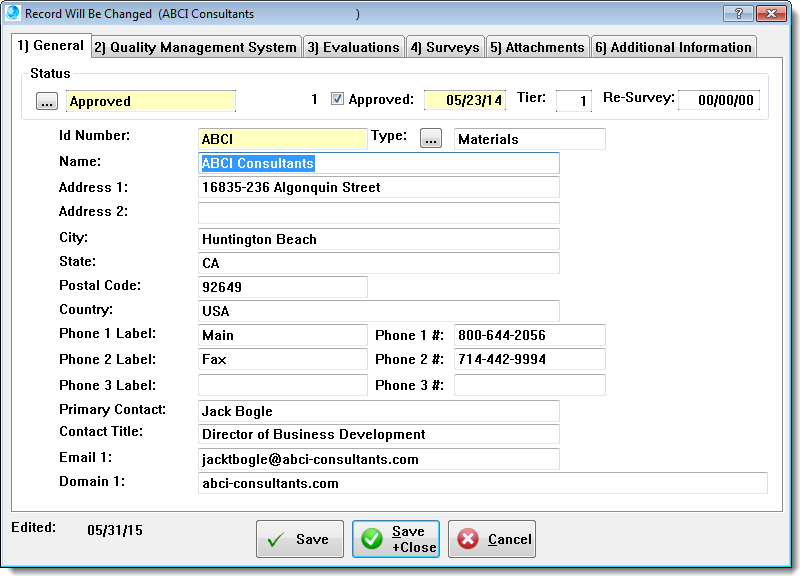Click the Re-Survey date field

click(x=719, y=100)
